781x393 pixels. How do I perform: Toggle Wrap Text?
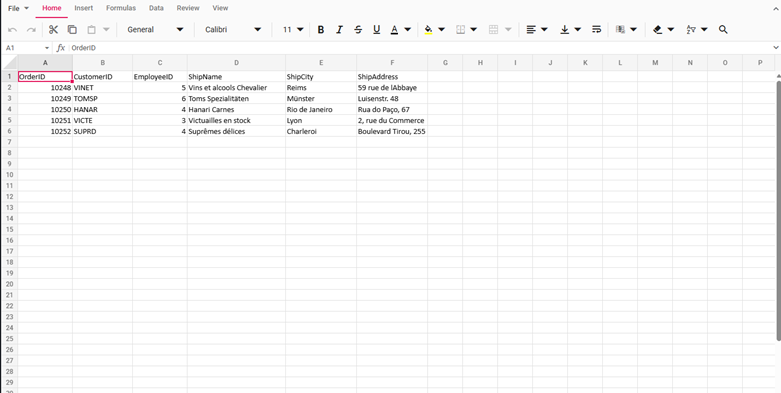596,29
